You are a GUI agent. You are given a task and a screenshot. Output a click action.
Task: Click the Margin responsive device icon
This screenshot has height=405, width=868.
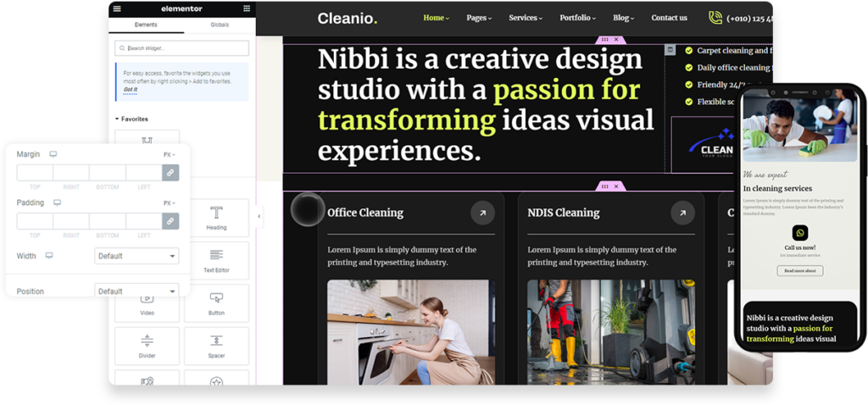53,154
